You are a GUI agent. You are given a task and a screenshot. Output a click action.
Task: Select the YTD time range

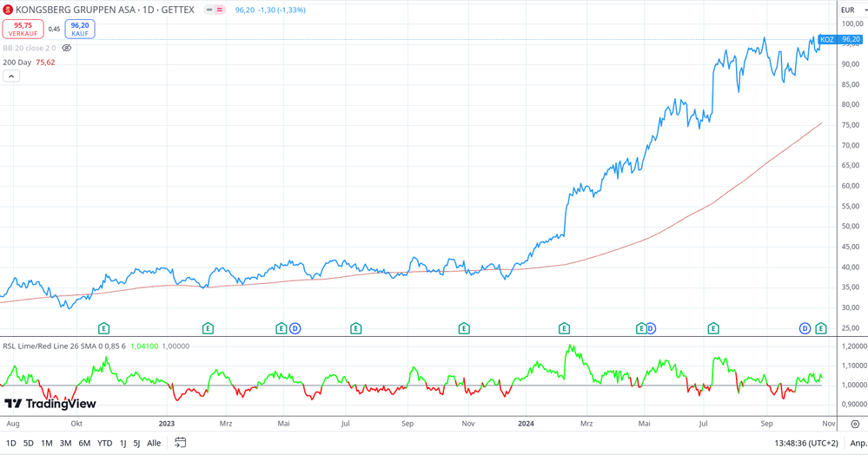[104, 443]
